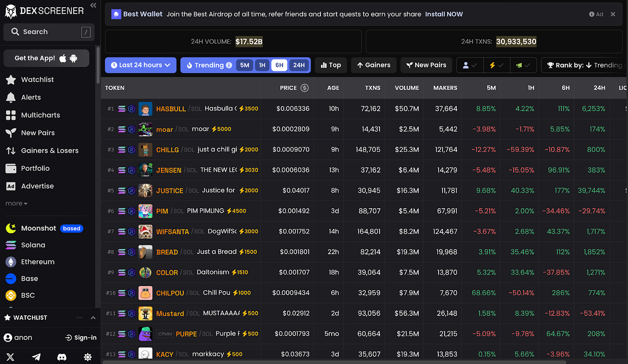Viewport: 628px width, 364px height.
Task: Open the anon user profile
Action: pyautogui.click(x=18, y=338)
